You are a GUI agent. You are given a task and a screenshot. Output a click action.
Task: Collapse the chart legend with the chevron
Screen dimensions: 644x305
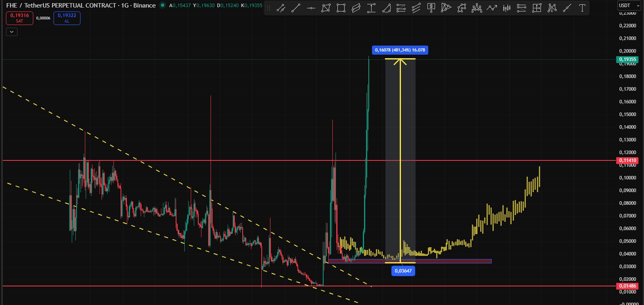(11, 32)
